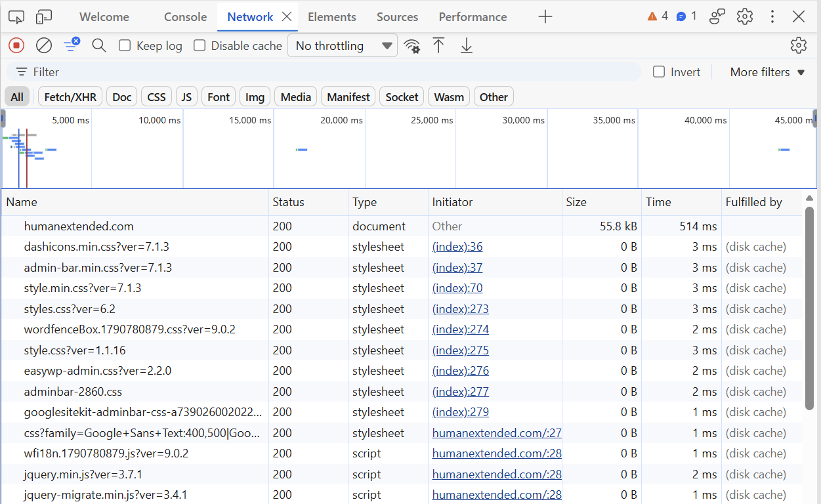Open the No throttling dropdown

pyautogui.click(x=343, y=46)
